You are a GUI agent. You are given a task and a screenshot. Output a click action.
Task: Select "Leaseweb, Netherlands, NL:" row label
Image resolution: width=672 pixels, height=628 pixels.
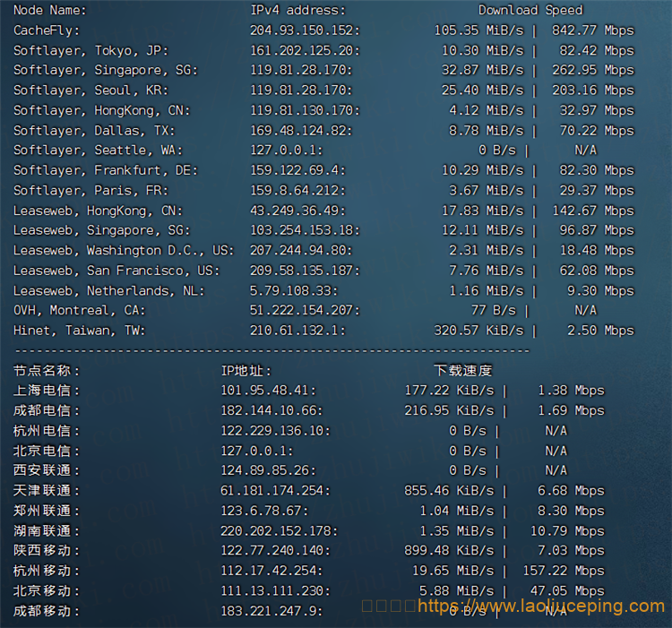(x=109, y=291)
